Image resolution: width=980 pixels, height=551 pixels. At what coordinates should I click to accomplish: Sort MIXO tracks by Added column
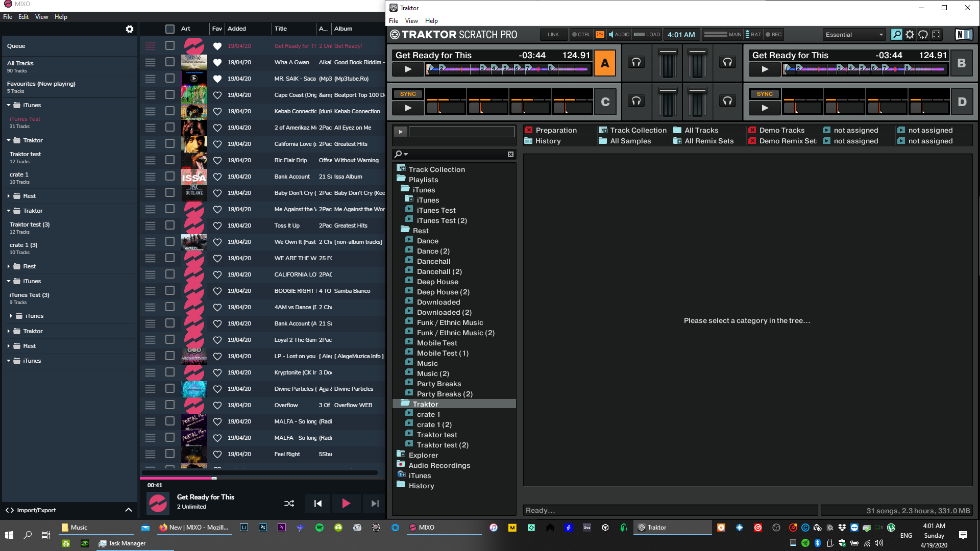tap(237, 29)
